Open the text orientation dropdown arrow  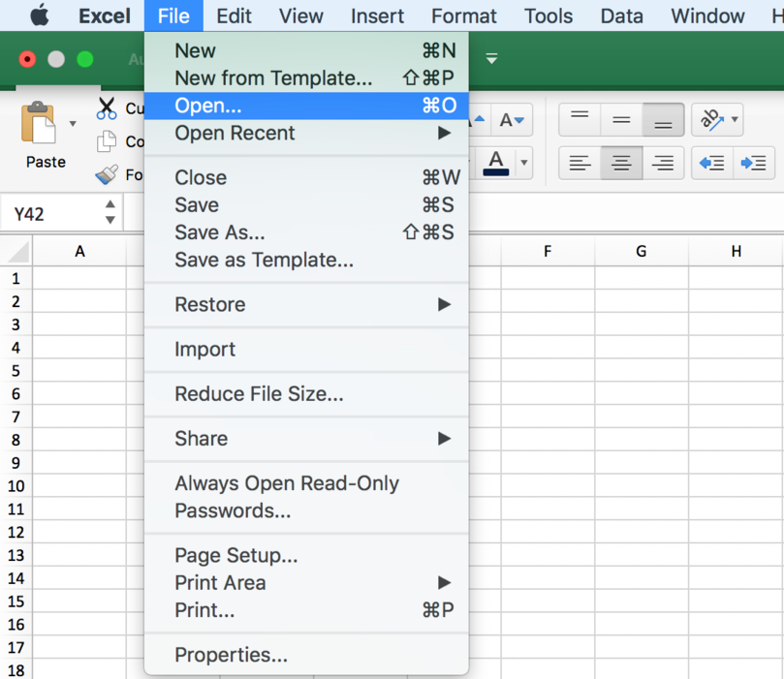click(735, 119)
